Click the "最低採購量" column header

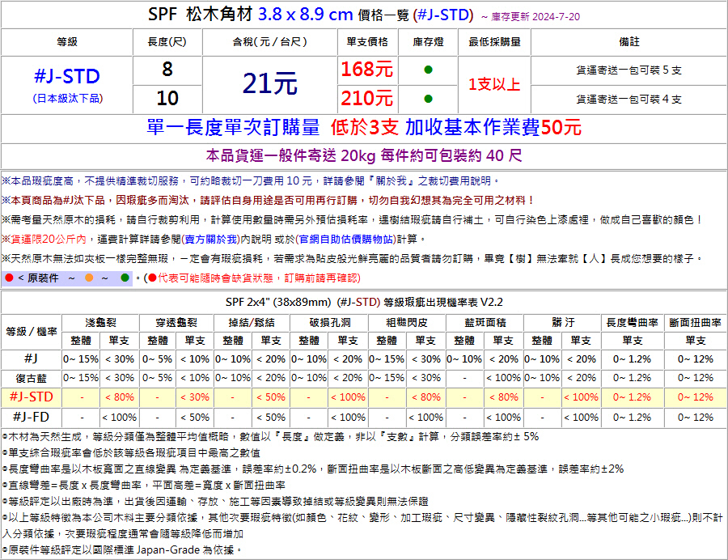(x=494, y=42)
